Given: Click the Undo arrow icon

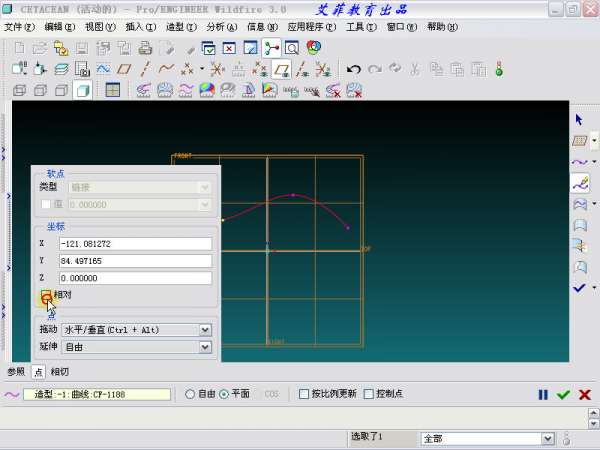Looking at the screenshot, I should [x=354, y=69].
